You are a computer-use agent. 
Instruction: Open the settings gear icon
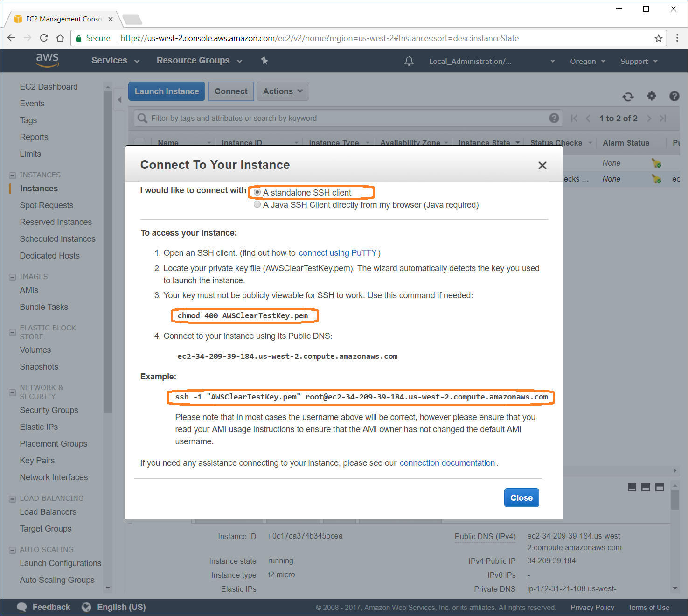pyautogui.click(x=651, y=96)
